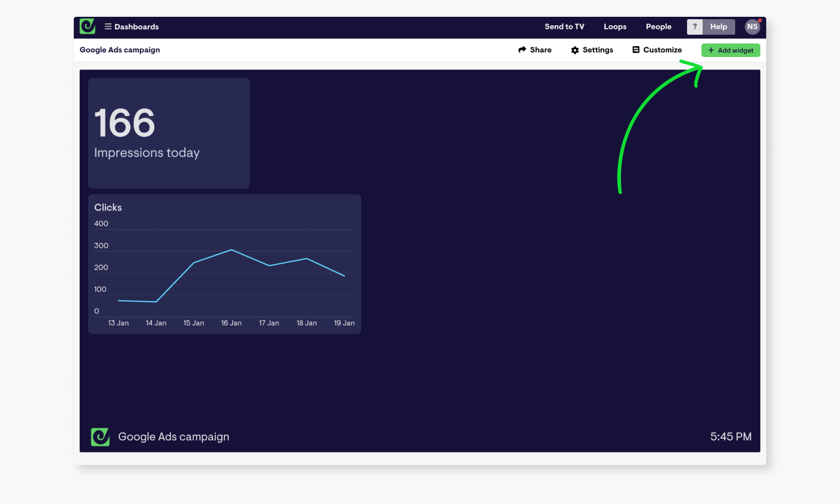Open the Loops section

click(x=614, y=26)
